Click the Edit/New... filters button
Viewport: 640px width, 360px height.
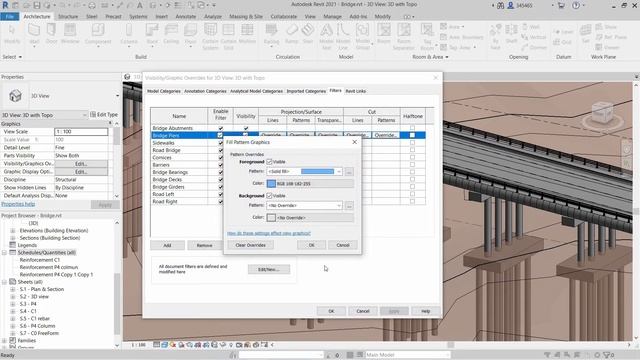[269, 269]
